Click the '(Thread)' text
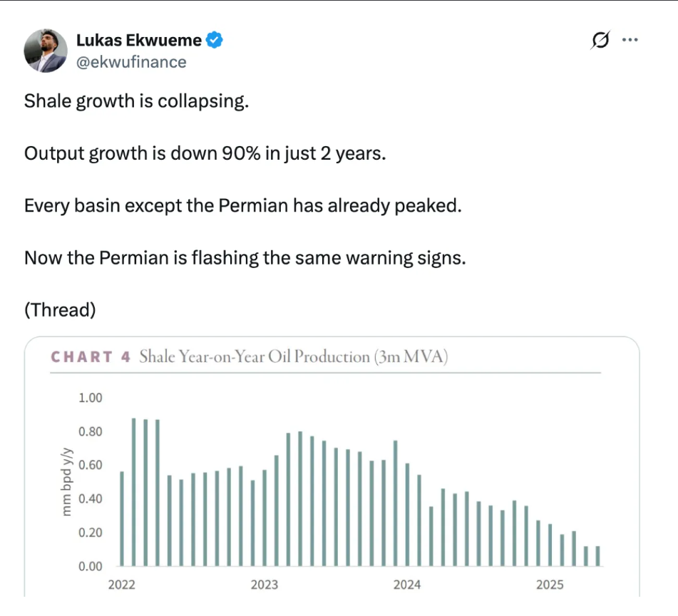Screen dimensions: 678x616 tap(60, 310)
